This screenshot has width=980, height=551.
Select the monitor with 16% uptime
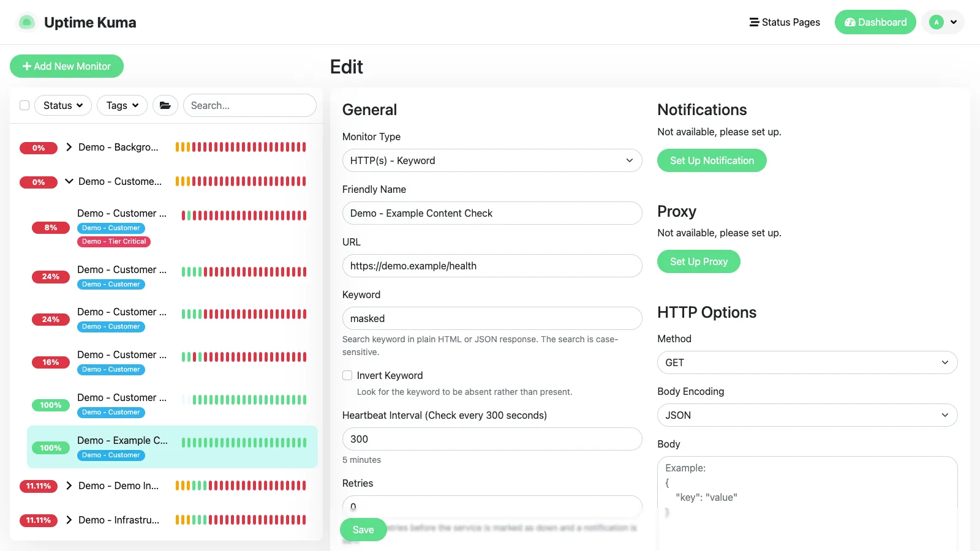(x=172, y=362)
